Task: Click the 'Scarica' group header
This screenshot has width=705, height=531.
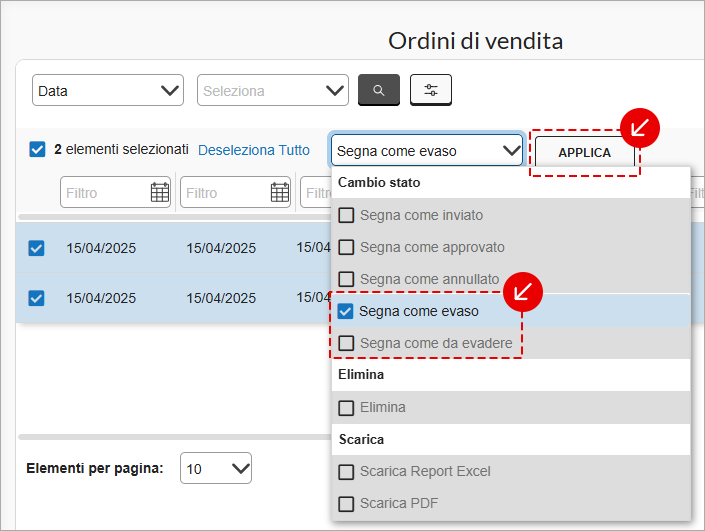Action: tap(361, 439)
